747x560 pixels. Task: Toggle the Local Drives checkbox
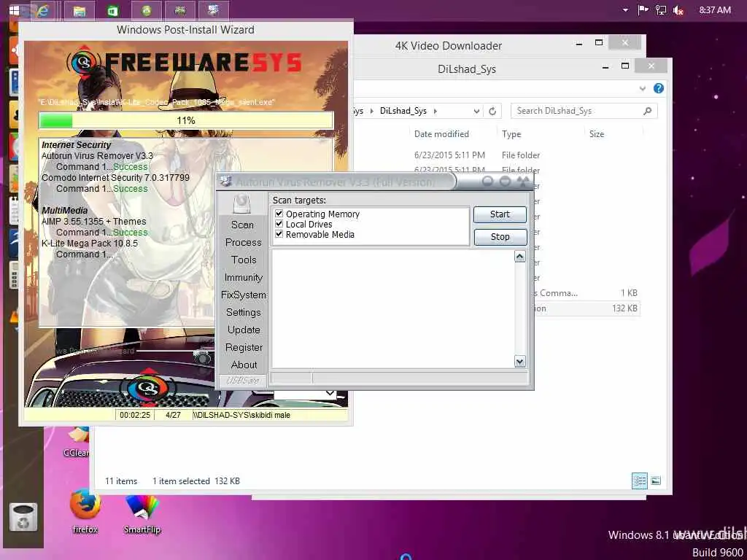click(279, 224)
